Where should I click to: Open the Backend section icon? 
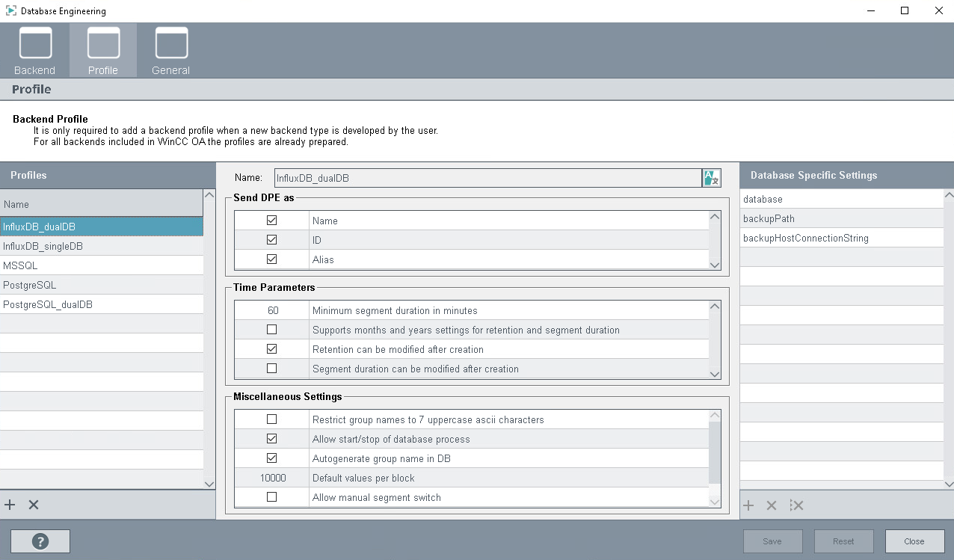34,49
